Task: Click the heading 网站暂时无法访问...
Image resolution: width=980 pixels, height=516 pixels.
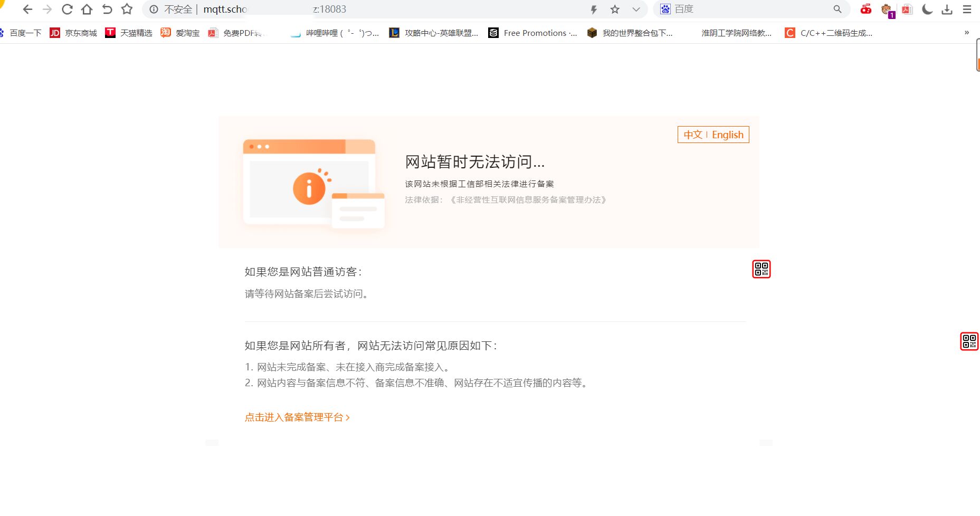Action: click(475, 161)
